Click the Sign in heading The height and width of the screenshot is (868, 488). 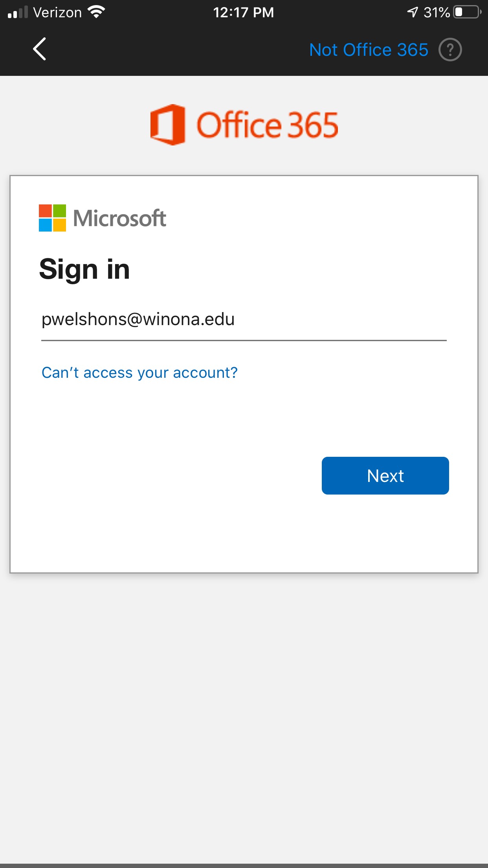click(x=84, y=270)
